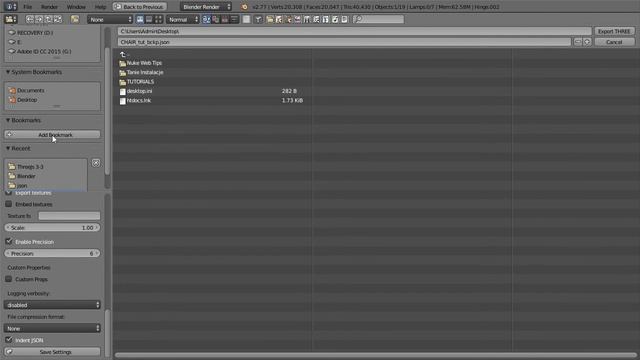The image size is (640, 360).
Task: Toggle backup blend files filter
Action: click(x=288, y=19)
